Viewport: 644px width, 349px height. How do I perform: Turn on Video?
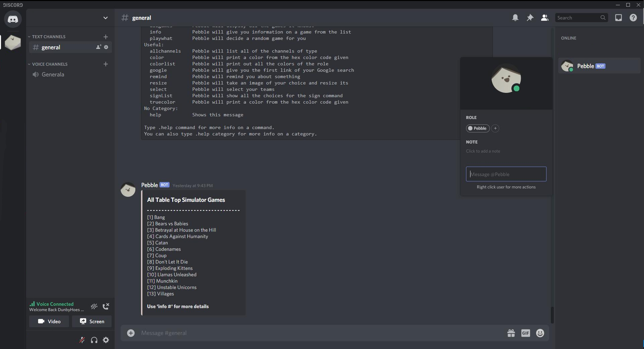tap(49, 321)
